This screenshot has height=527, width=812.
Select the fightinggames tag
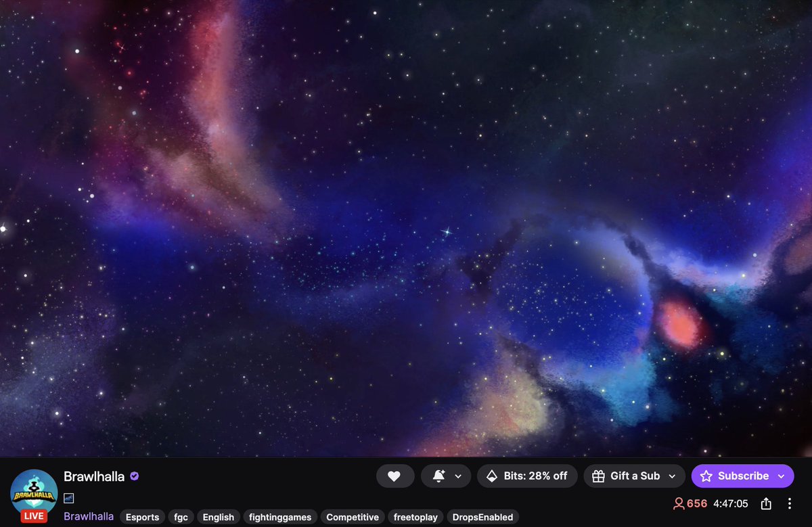[280, 518]
